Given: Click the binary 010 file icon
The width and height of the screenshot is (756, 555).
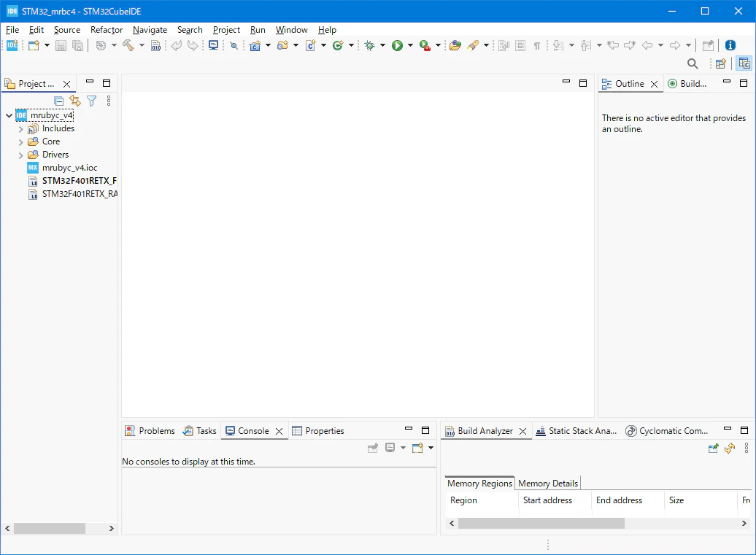Looking at the screenshot, I should pyautogui.click(x=155, y=45).
